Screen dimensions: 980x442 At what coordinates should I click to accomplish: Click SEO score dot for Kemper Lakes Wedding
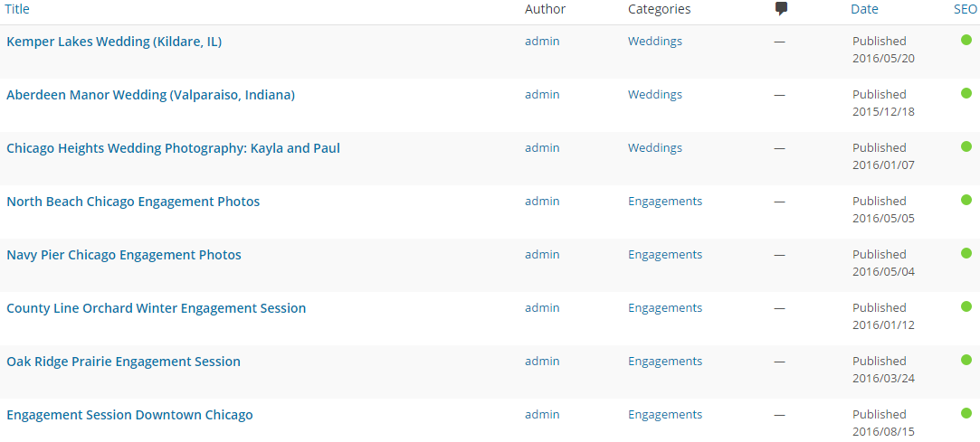tap(966, 40)
